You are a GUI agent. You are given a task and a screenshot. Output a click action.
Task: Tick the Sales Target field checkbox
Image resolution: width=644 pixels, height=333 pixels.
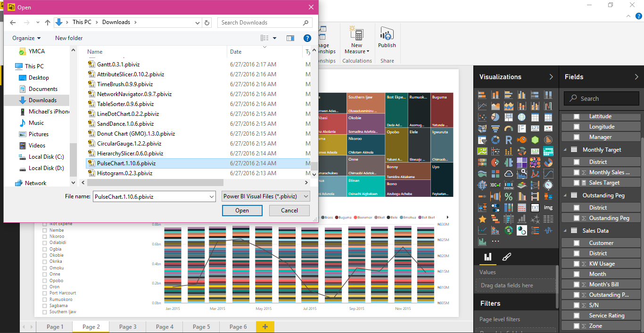(x=577, y=183)
